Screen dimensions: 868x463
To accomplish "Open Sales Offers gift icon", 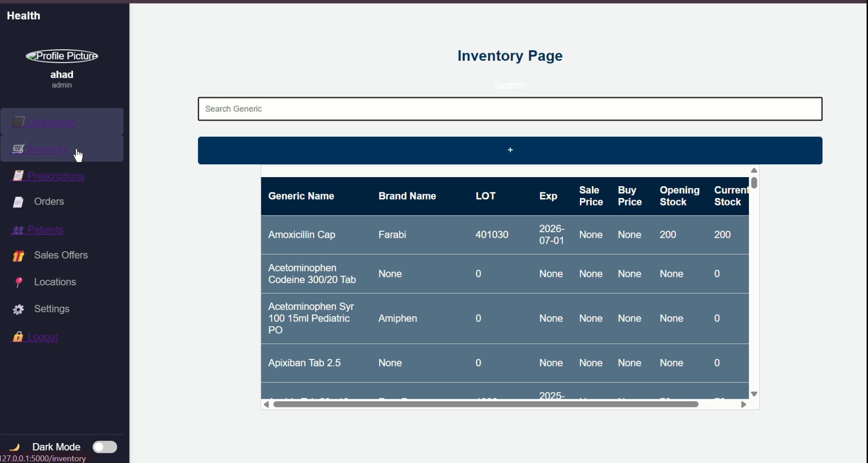I will point(18,255).
